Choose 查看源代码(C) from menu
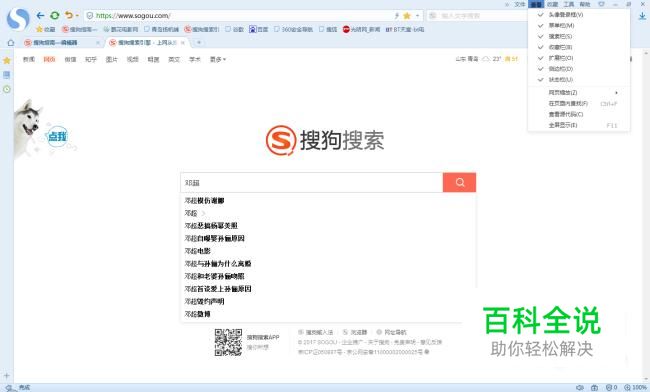This screenshot has width=650, height=392. tap(579, 114)
